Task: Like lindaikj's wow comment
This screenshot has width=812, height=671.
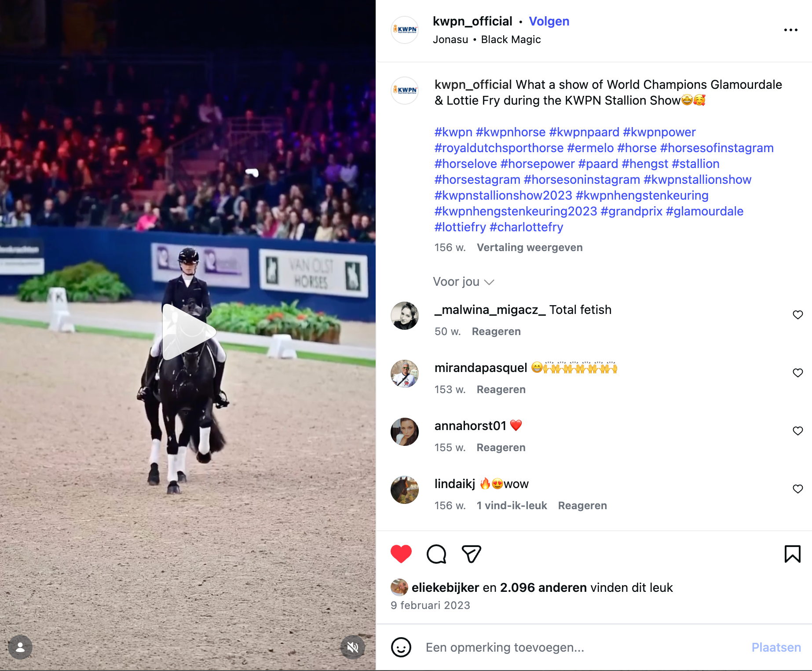Action: click(798, 489)
